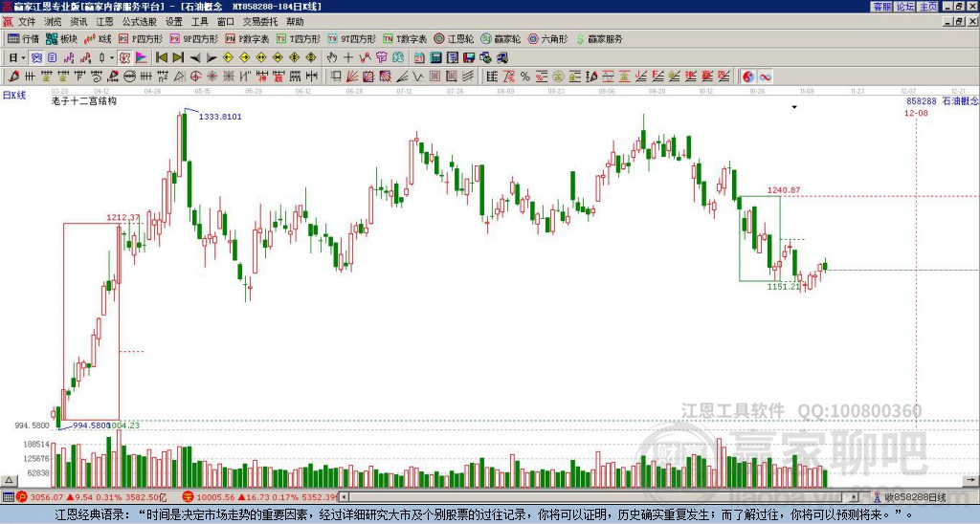The width and height of the screenshot is (980, 524).
Task: Select the circle with horizontal line tool
Action: [129, 76]
